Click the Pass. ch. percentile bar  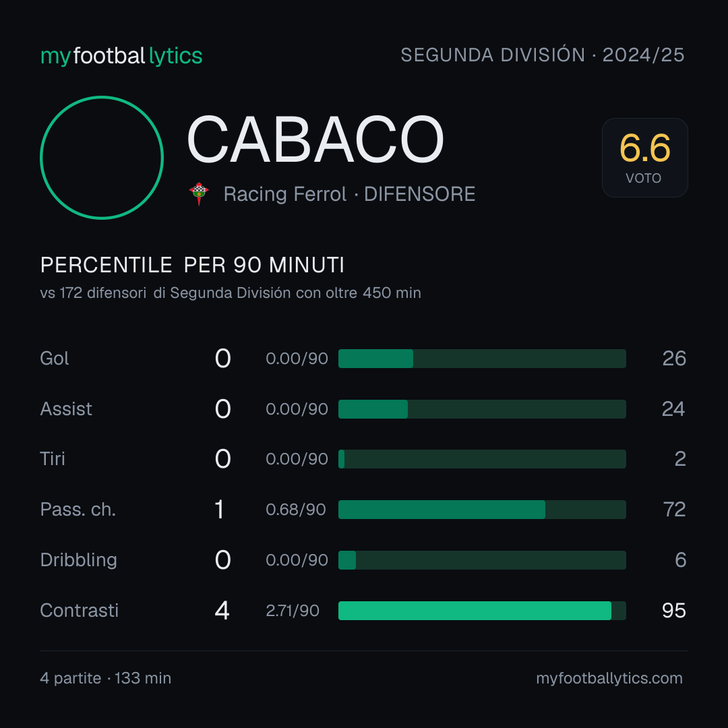click(482, 510)
